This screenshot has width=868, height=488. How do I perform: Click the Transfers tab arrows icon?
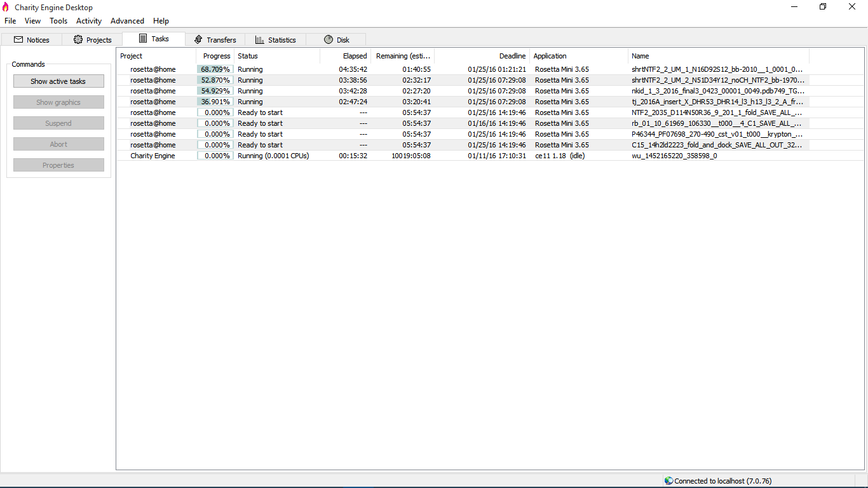tap(198, 39)
